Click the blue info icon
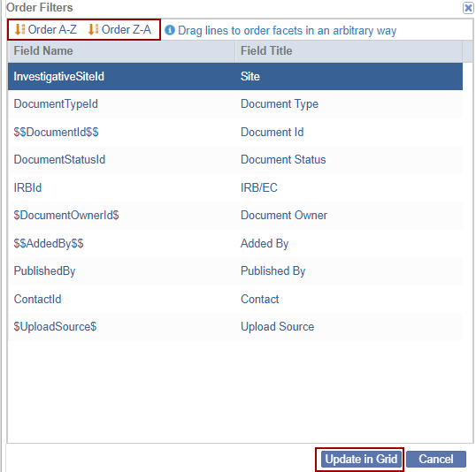Viewport: 476px width, 472px height. pos(170,30)
